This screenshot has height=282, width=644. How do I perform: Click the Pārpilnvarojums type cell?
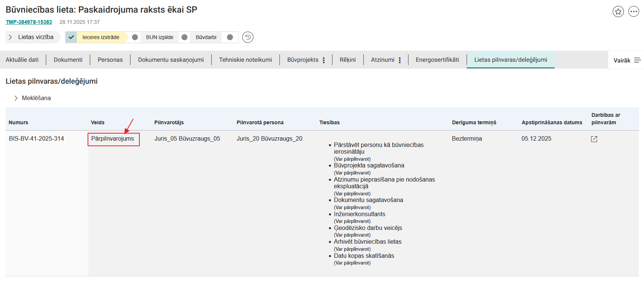113,139
